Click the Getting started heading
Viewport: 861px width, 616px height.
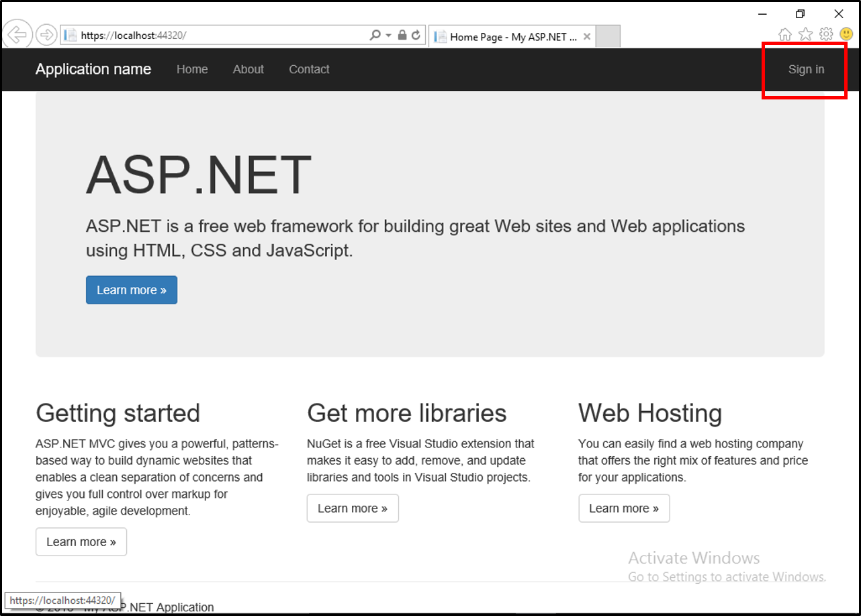pyautogui.click(x=118, y=413)
